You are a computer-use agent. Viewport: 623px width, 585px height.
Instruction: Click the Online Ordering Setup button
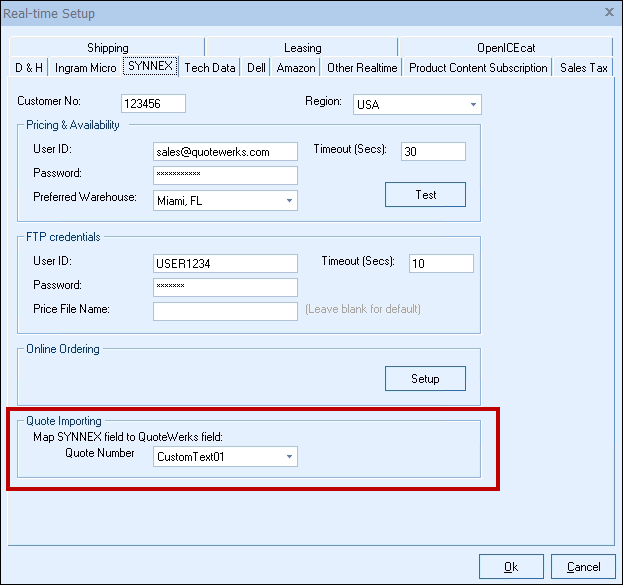425,379
